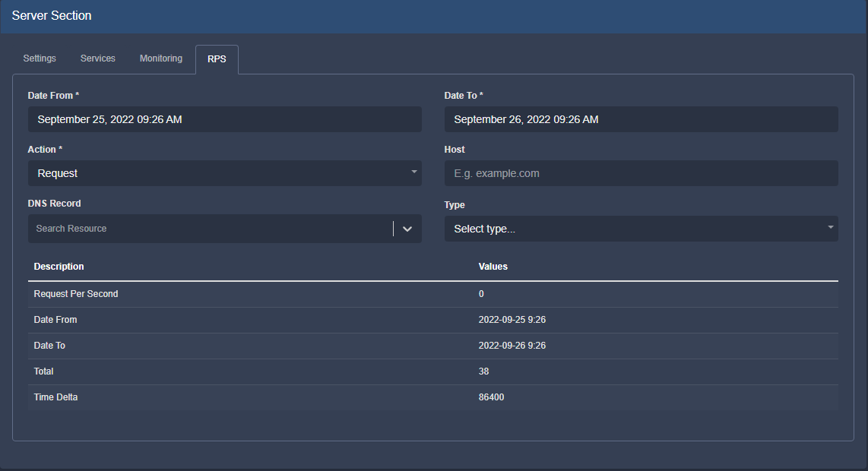Expand DNS Record list with chevron icon
This screenshot has height=471, width=868.
click(x=407, y=229)
